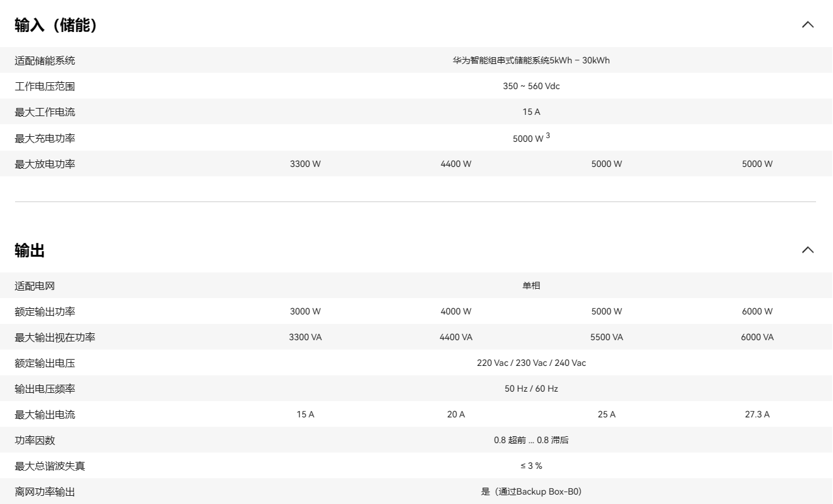Click the 是（通过Backup Box-B0）value
Image resolution: width=833 pixels, height=504 pixels.
pyautogui.click(x=531, y=491)
